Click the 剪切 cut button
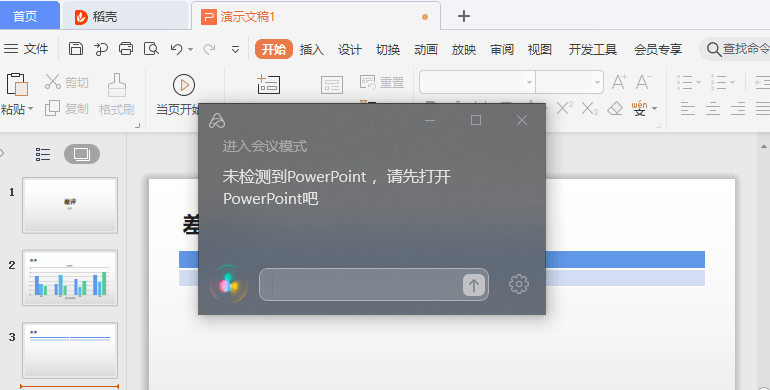This screenshot has width=770, height=390. pyautogui.click(x=66, y=82)
